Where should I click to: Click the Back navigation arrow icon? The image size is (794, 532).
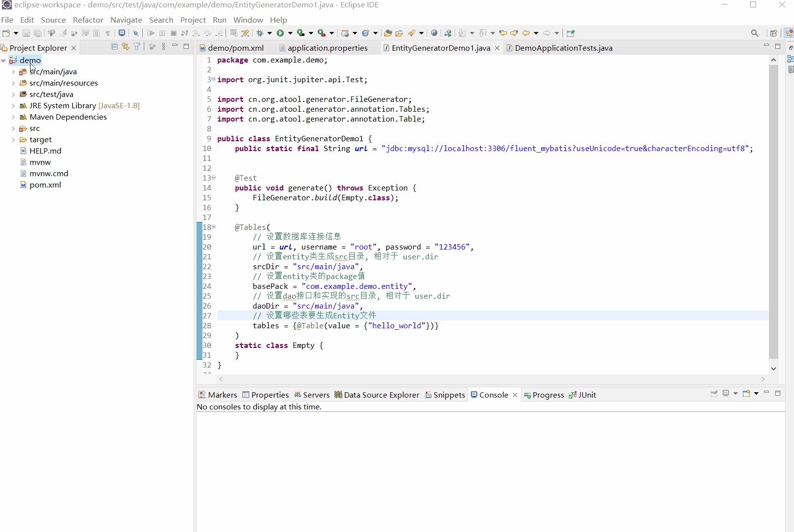coord(526,33)
